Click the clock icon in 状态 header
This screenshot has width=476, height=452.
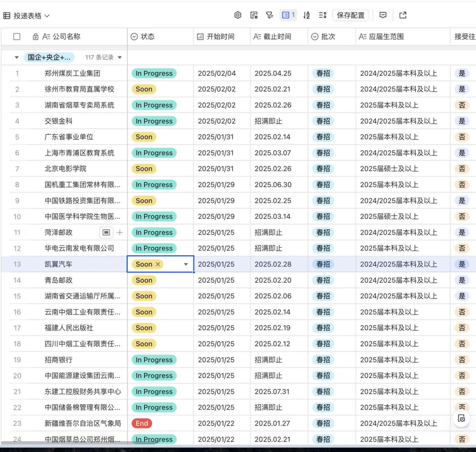(x=134, y=37)
